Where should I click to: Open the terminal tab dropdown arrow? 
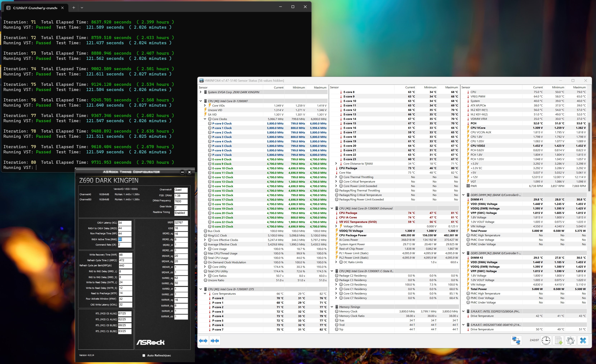coord(82,8)
